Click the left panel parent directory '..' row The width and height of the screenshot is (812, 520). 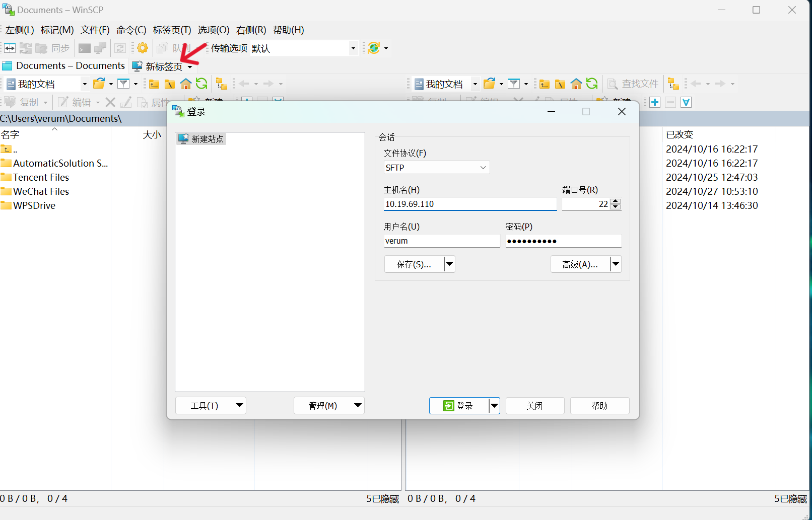pos(9,149)
